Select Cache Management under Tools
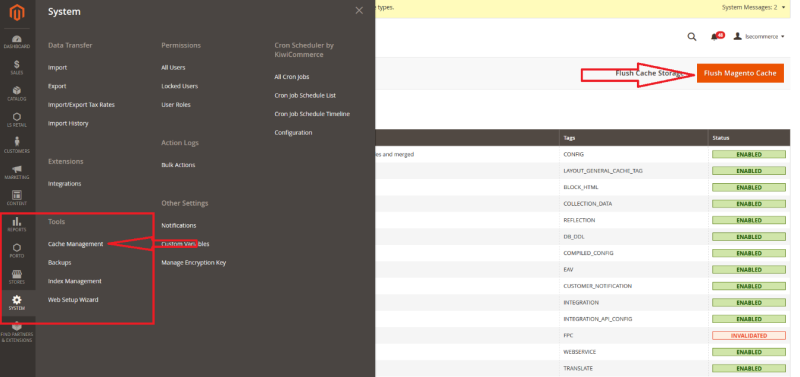The image size is (800, 377). click(x=76, y=244)
